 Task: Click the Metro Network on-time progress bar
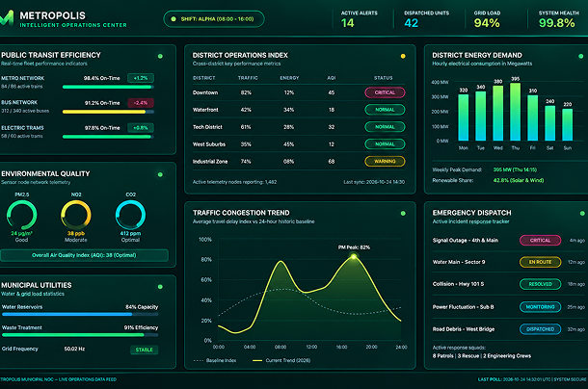point(108,87)
